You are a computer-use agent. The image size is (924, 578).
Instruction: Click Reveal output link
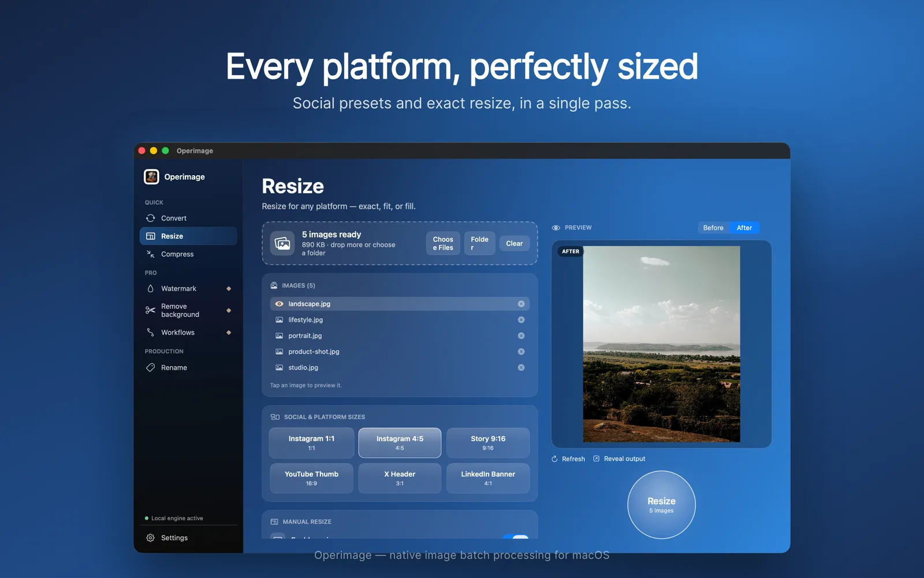pyautogui.click(x=619, y=459)
